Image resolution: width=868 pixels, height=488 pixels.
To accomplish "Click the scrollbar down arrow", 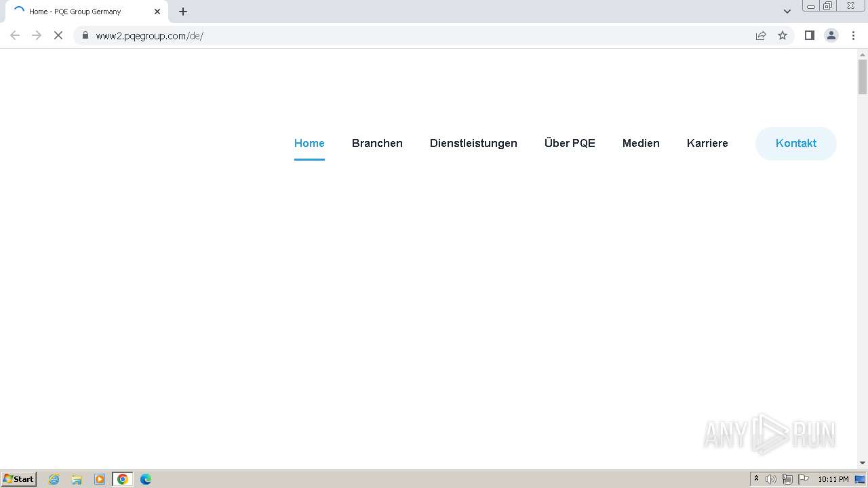I will point(863,463).
